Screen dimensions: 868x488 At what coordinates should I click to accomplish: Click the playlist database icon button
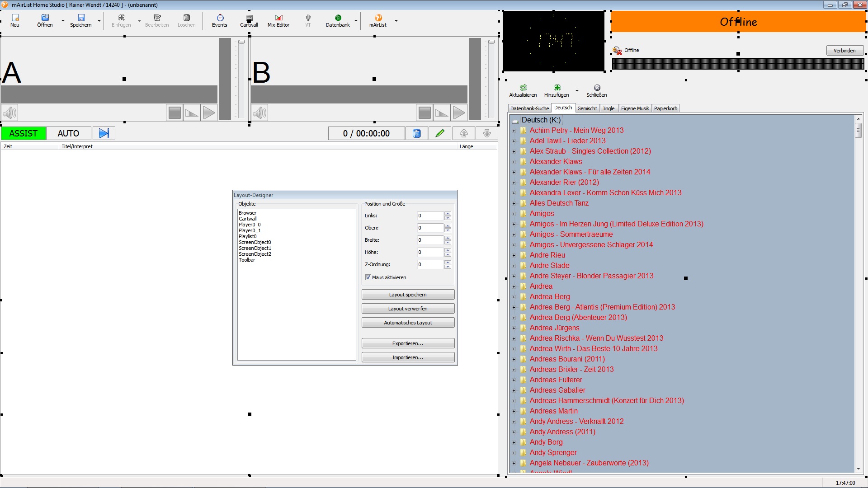point(417,133)
